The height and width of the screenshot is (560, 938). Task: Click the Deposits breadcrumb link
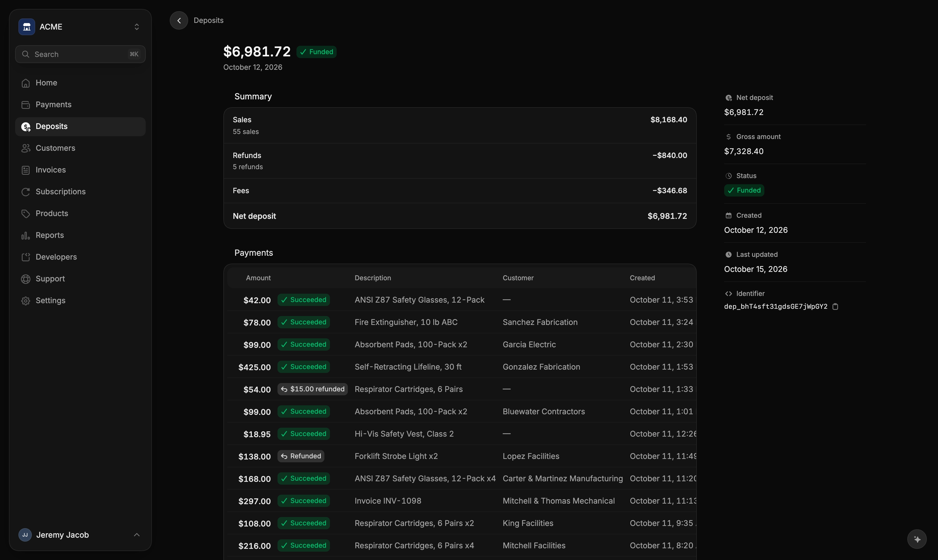208,20
